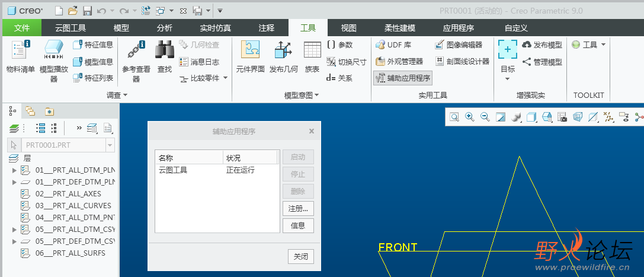Open the 文件 menu tab
The image size is (644, 277).
tap(22, 28)
